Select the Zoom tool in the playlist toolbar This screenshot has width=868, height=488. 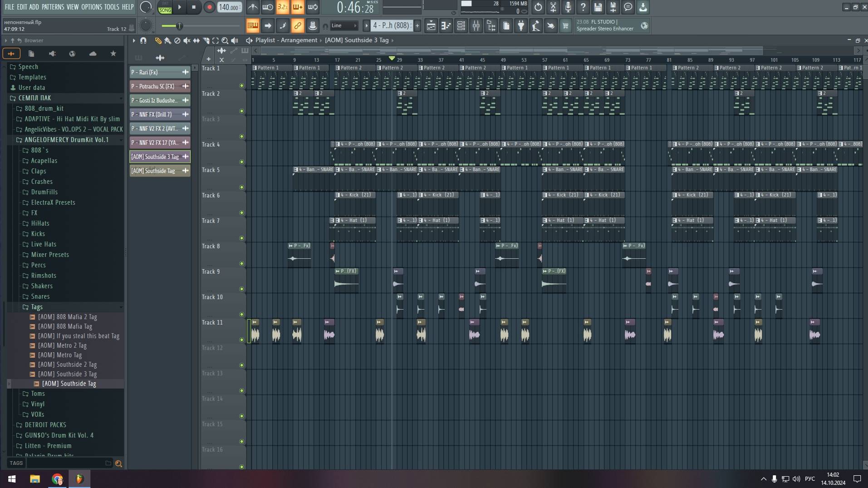coord(225,41)
